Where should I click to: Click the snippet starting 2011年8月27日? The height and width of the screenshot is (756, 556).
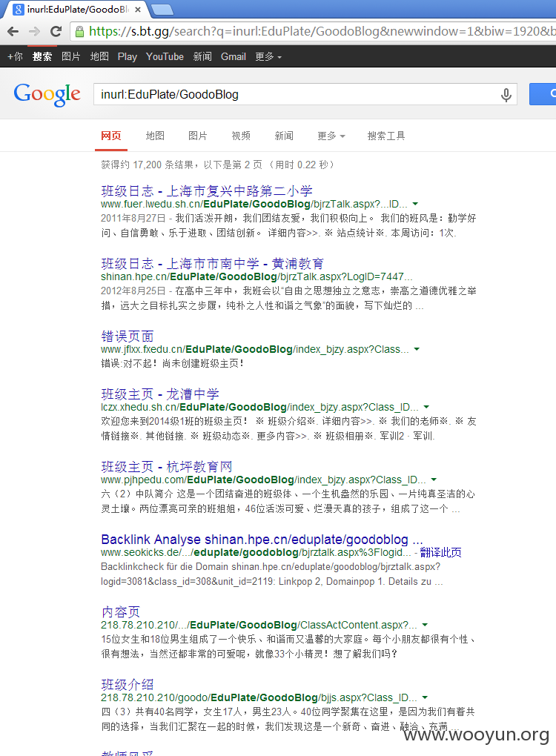288,225
